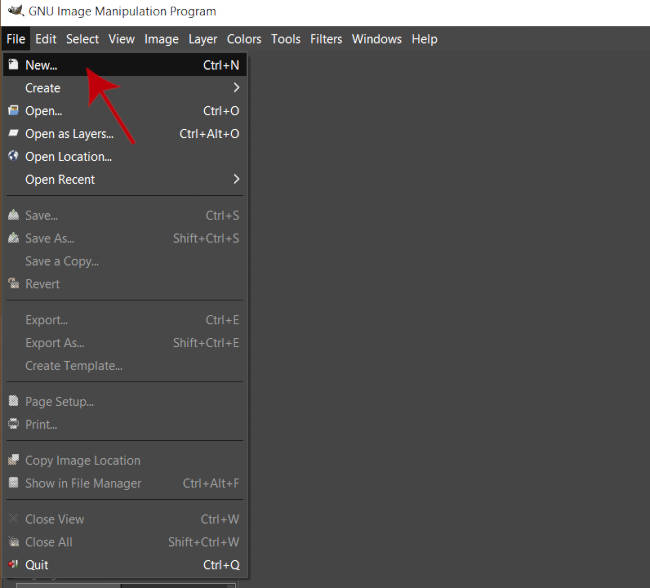This screenshot has width=650, height=588.
Task: Click the Close View entry
Action: 125,519
